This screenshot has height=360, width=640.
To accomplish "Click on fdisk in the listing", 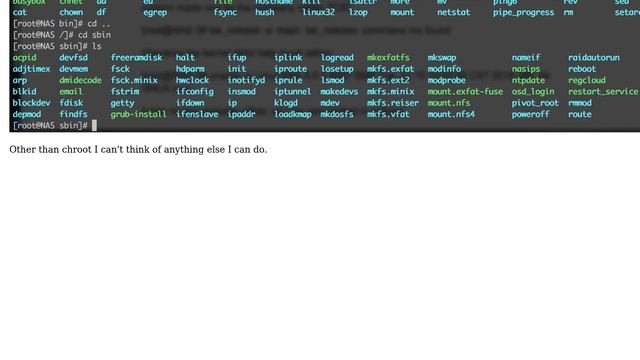I will click(x=71, y=103).
